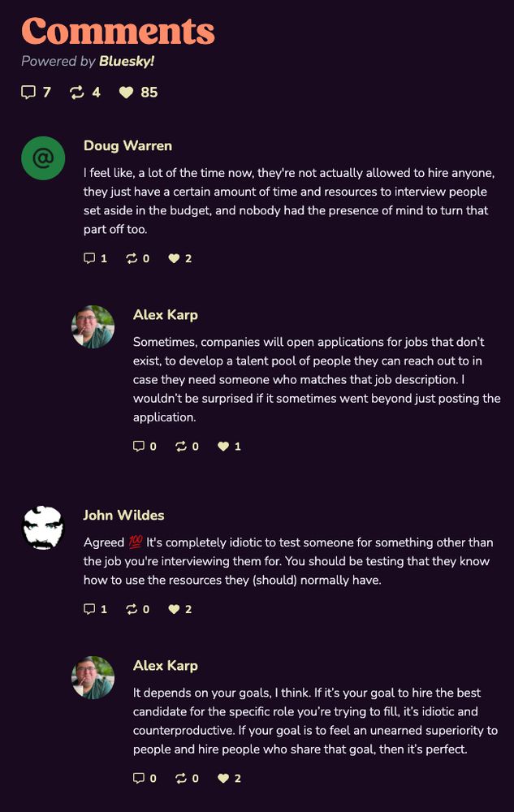Click the repost count icon showing 4

tap(79, 93)
